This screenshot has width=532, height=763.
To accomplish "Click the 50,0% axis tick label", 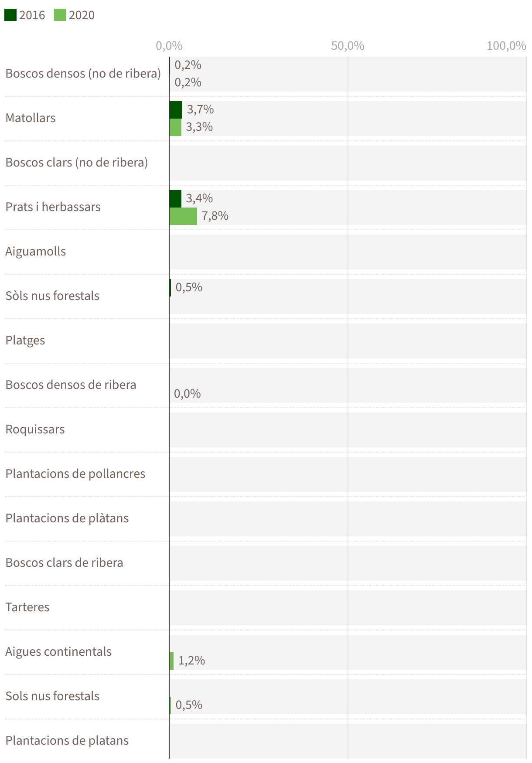I will (348, 46).
